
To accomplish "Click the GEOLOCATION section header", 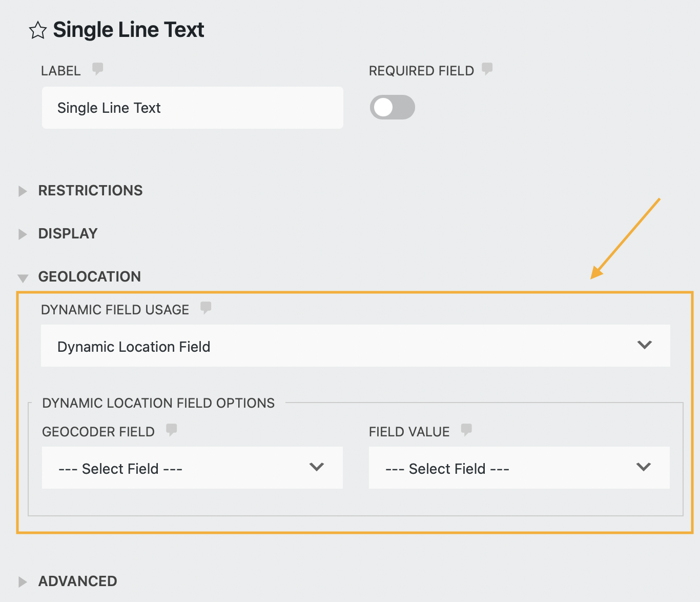I will (x=89, y=276).
